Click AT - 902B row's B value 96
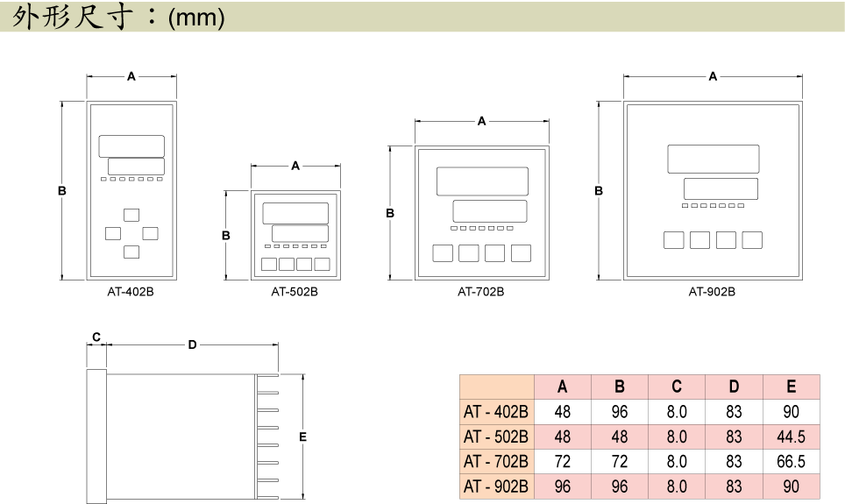The image size is (845, 504). coord(620,486)
